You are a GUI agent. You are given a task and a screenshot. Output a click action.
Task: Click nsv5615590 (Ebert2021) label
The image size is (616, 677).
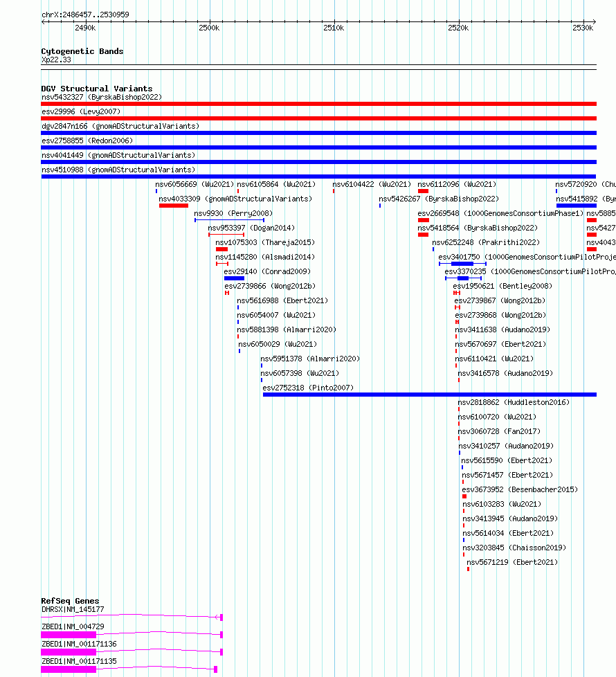(507, 461)
